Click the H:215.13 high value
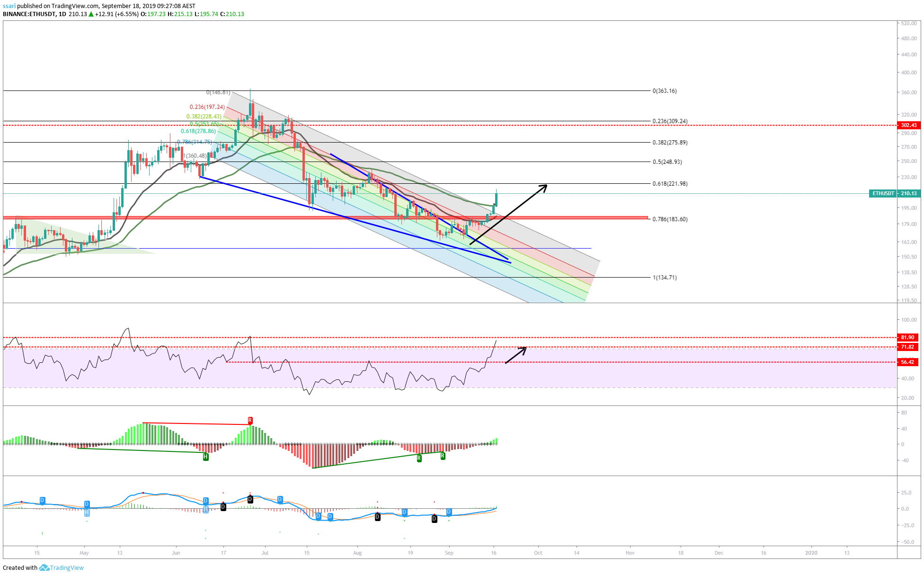The height and width of the screenshot is (576, 924). point(180,14)
